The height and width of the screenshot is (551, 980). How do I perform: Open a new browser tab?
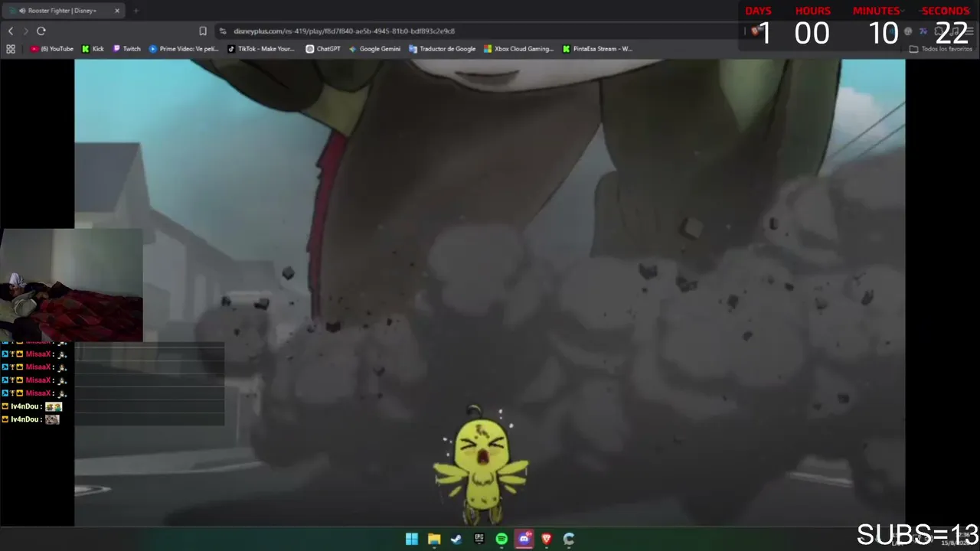[x=136, y=11]
